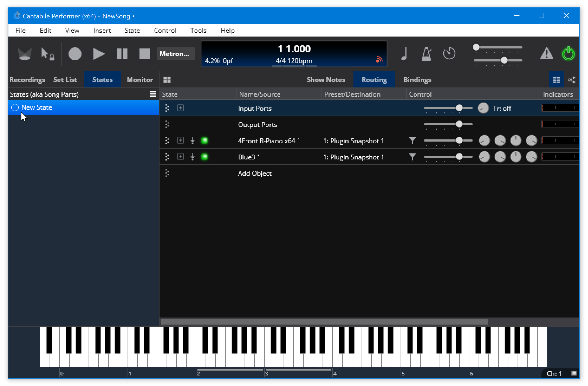The height and width of the screenshot is (386, 588).
Task: Click the red MIDI activity icon in display
Action: [x=379, y=59]
